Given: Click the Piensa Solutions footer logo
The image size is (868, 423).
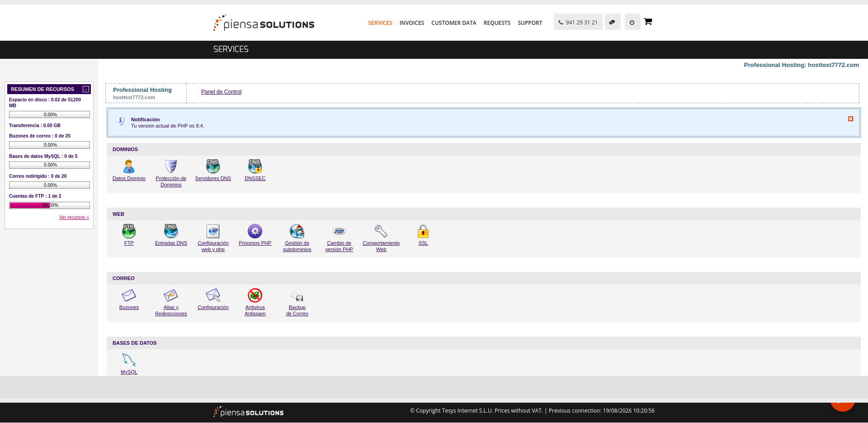Looking at the screenshot, I should pos(248,412).
